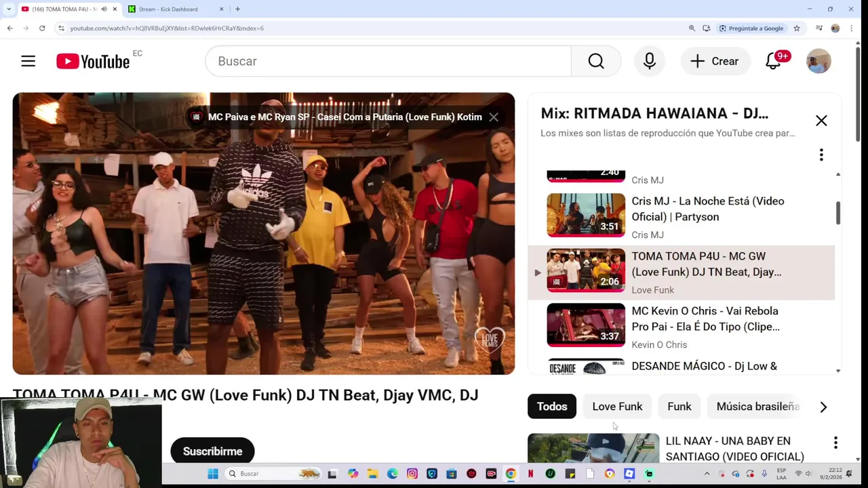Open Love Funk channel in playlist
The image size is (868, 488).
tap(652, 290)
